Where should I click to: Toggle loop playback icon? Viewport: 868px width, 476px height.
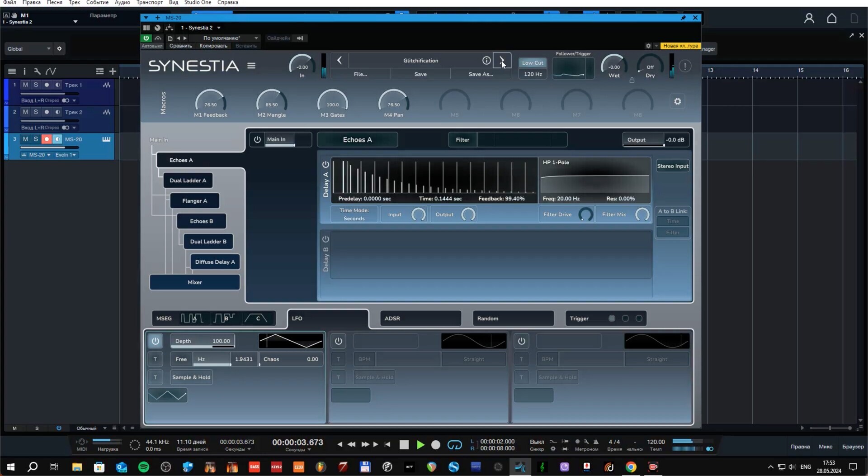[x=454, y=445]
